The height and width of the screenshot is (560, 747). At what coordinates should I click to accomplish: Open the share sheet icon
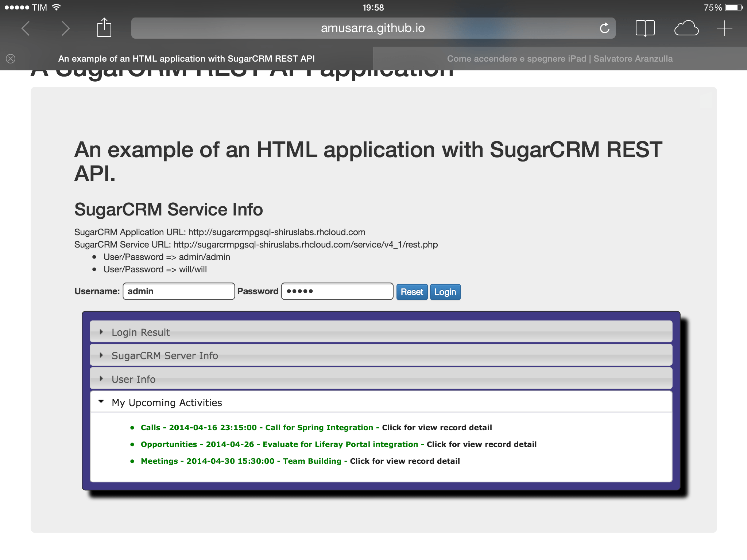coord(104,27)
